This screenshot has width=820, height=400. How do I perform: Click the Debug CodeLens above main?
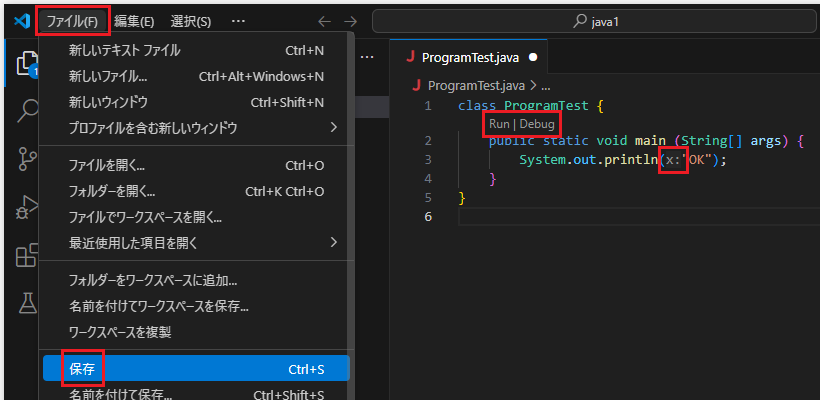click(x=536, y=123)
